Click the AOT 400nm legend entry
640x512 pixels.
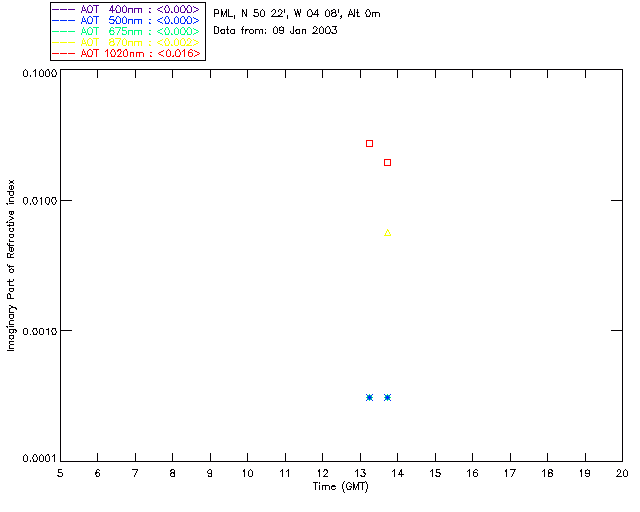pos(126,9)
